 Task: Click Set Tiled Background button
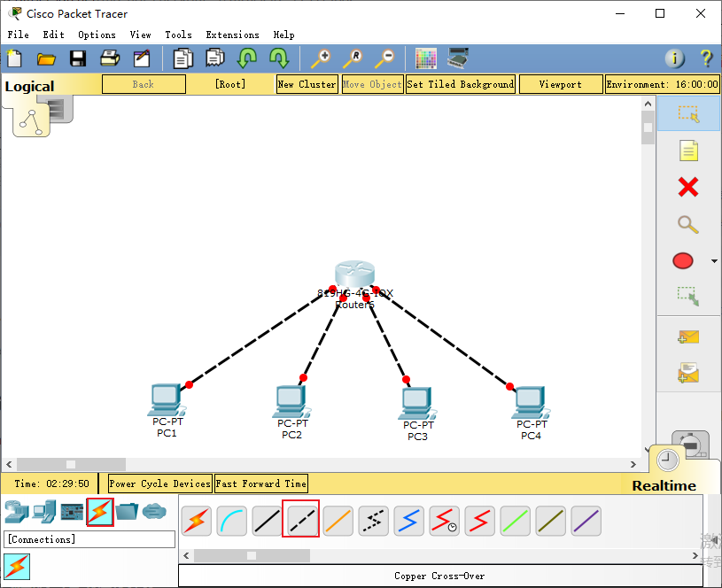tap(461, 84)
